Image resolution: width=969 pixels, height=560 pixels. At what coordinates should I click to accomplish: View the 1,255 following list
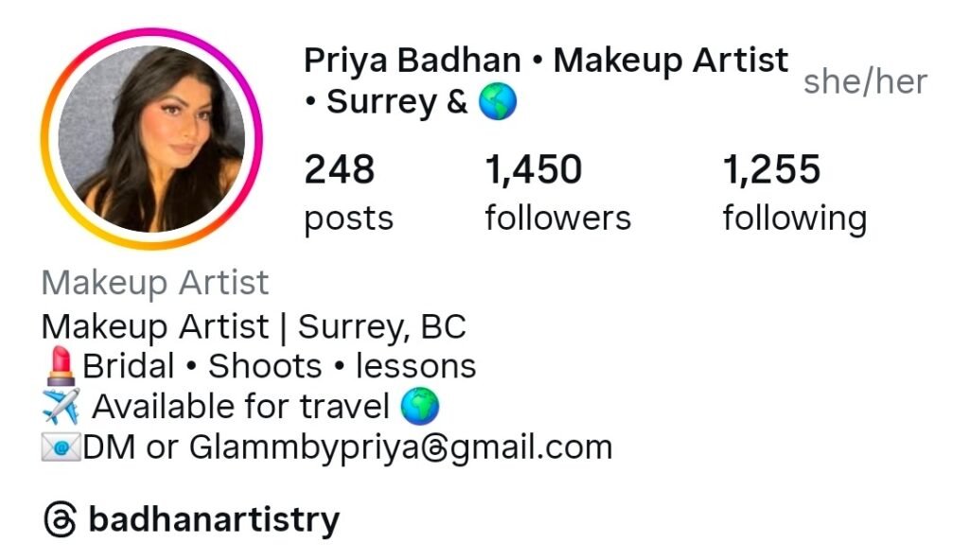(x=795, y=193)
